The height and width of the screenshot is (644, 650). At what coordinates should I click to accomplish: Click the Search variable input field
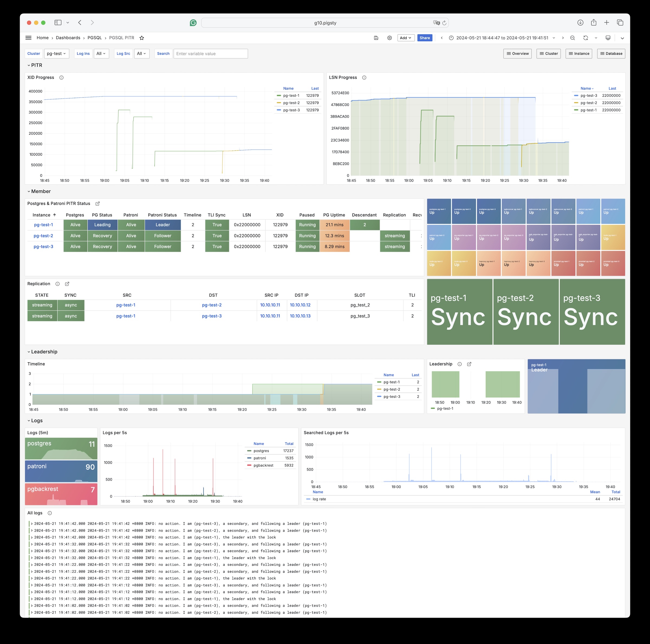(x=211, y=53)
